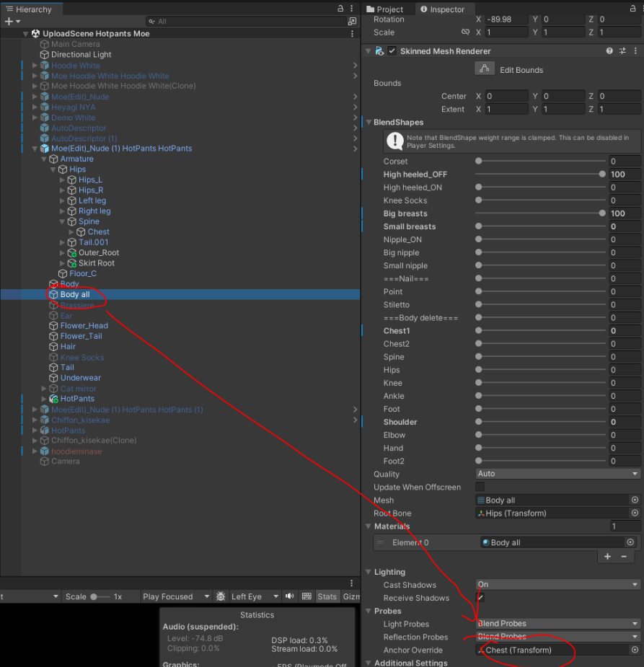Select the Inspector tab
Image resolution: width=644 pixels, height=667 pixels.
[442, 9]
